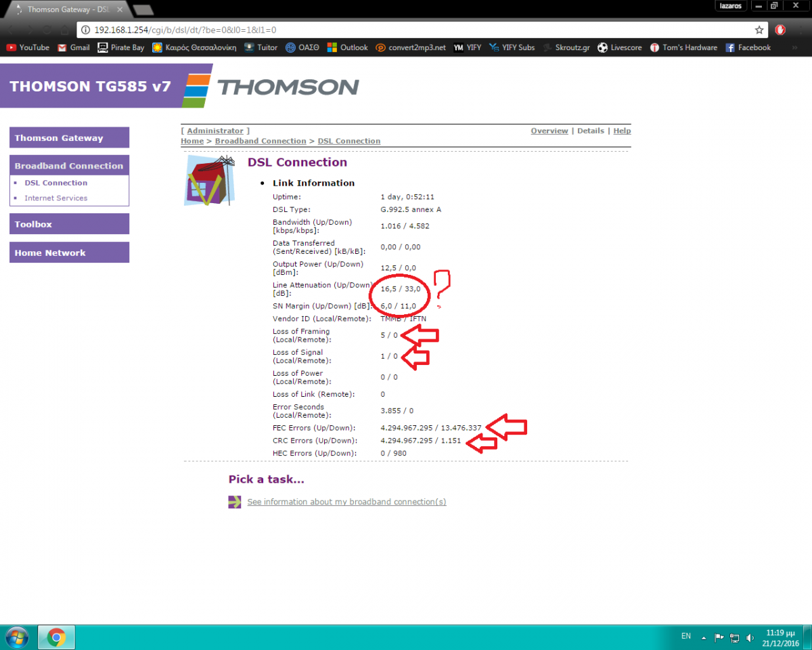Open the Gmail bookmark
The image size is (812, 650).
tap(74, 47)
